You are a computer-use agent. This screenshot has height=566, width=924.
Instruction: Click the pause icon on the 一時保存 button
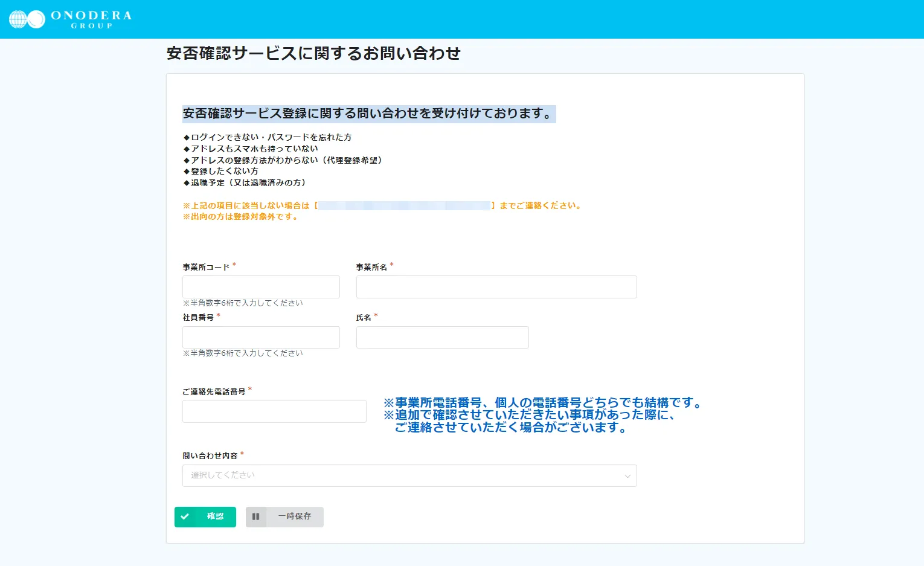point(255,516)
